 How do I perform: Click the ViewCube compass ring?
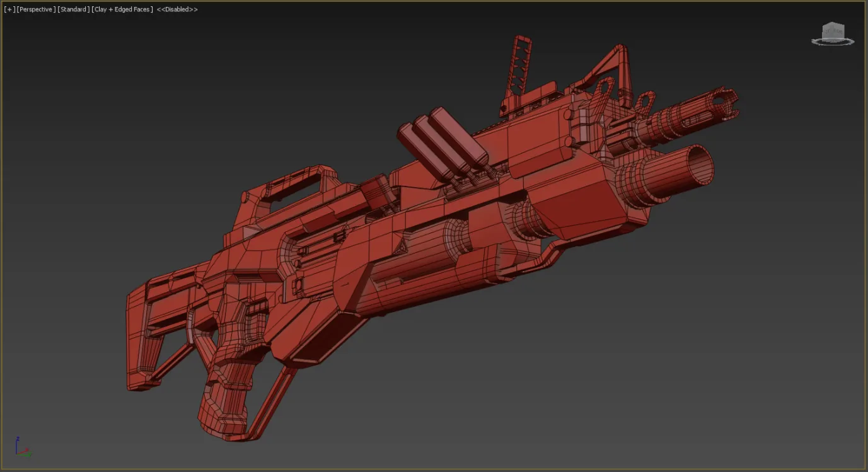pyautogui.click(x=833, y=42)
